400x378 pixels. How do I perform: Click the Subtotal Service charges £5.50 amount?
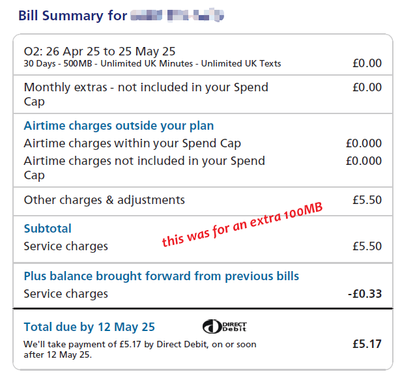coord(367,246)
